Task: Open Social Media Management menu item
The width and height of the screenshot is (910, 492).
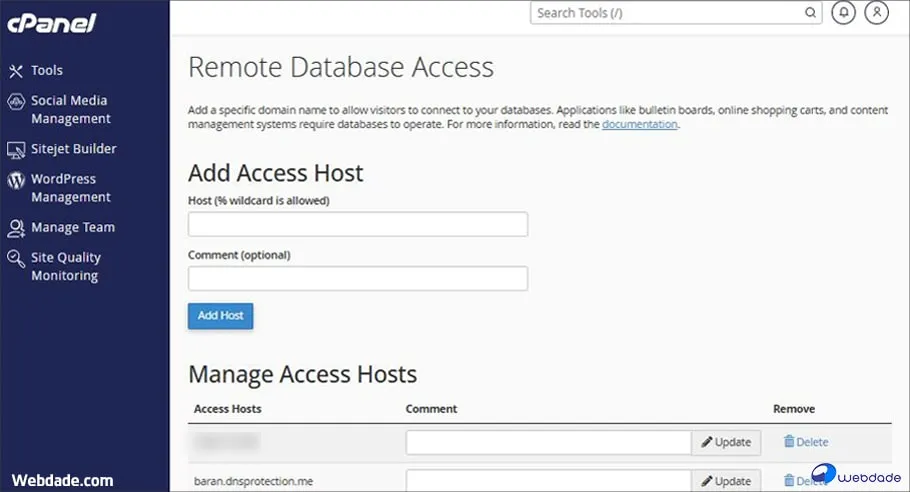Action: pyautogui.click(x=71, y=110)
